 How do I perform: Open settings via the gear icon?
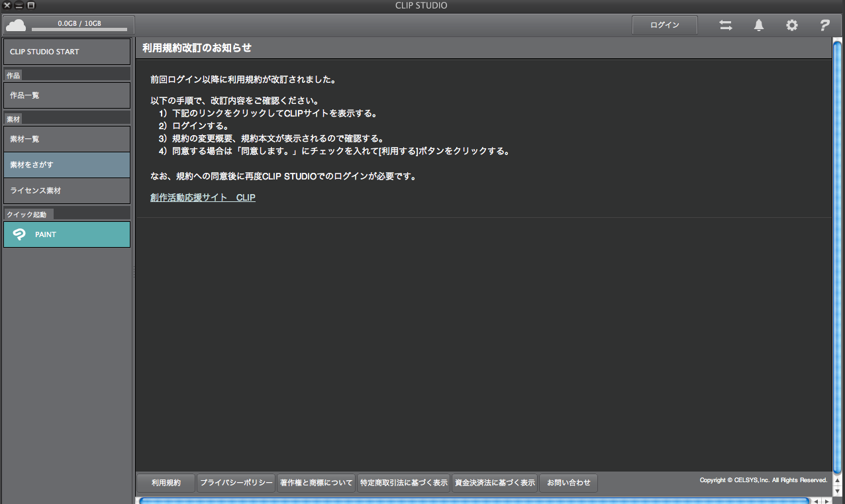(x=792, y=25)
